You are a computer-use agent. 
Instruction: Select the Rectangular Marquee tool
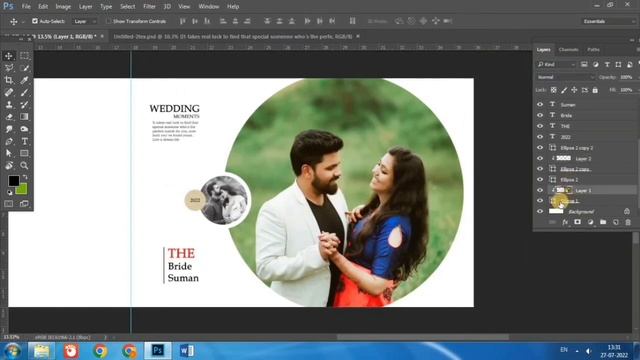(x=24, y=56)
